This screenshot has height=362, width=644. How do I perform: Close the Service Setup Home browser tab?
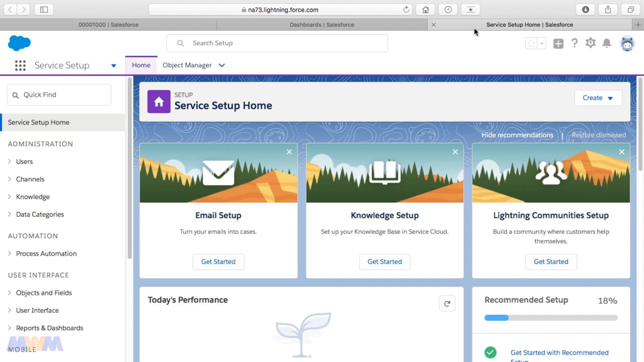[x=434, y=25]
